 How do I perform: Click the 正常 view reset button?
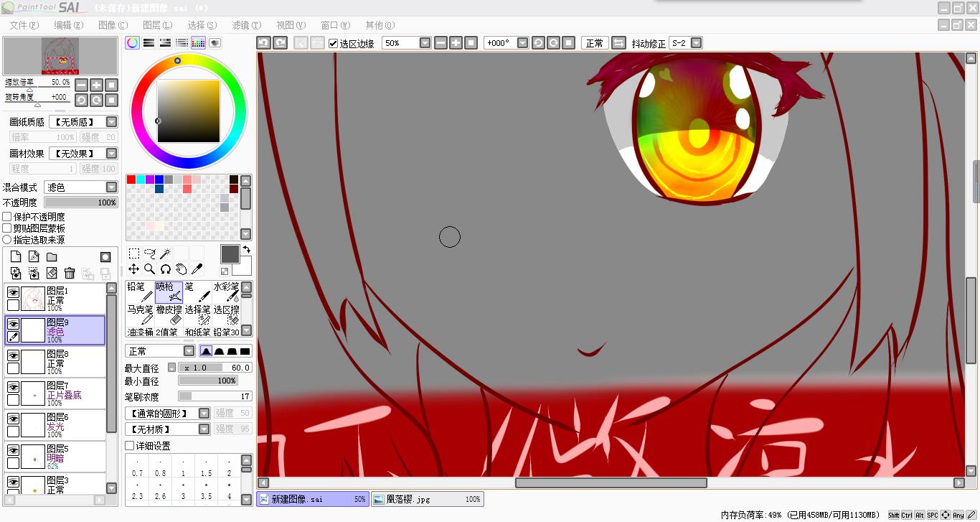click(x=595, y=43)
